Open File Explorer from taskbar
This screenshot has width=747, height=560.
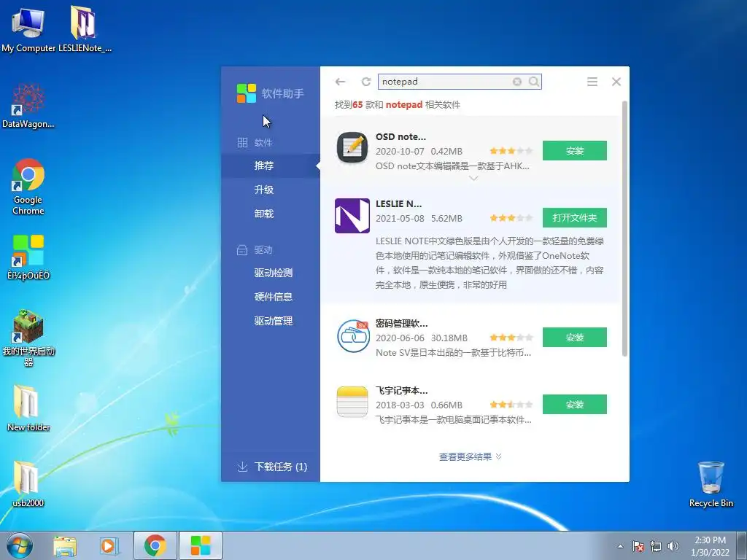[65, 545]
